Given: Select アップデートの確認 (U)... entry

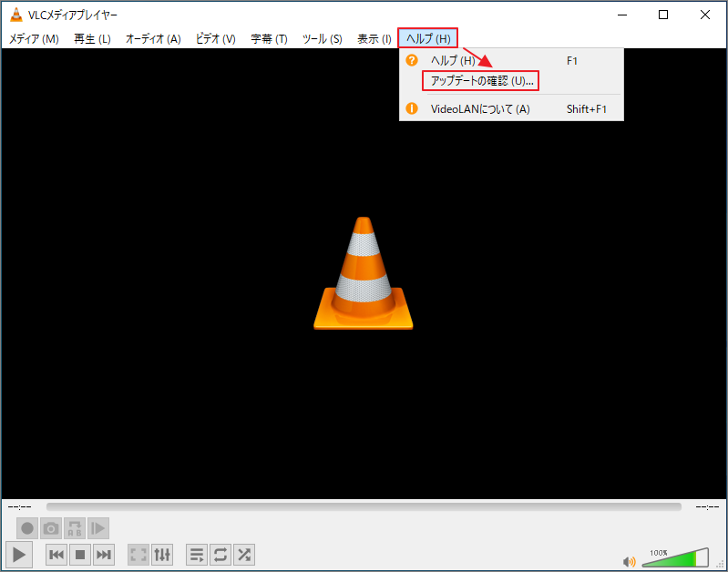Looking at the screenshot, I should 511,81.
